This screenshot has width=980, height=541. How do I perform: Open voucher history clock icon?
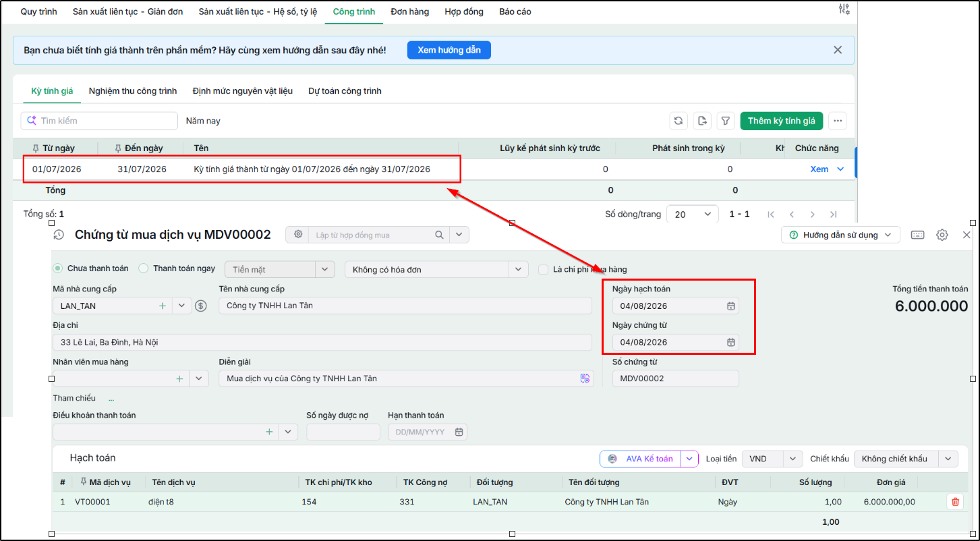click(59, 235)
